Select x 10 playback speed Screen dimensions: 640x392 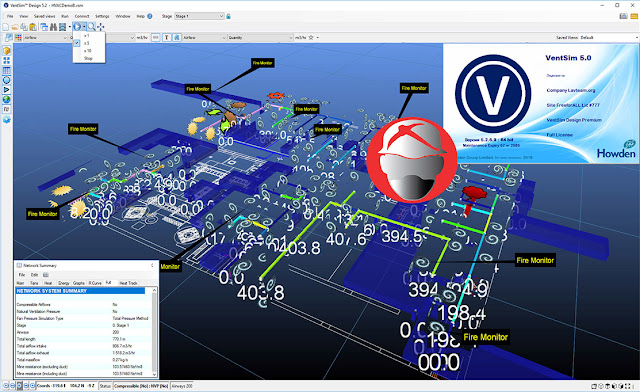click(x=89, y=51)
